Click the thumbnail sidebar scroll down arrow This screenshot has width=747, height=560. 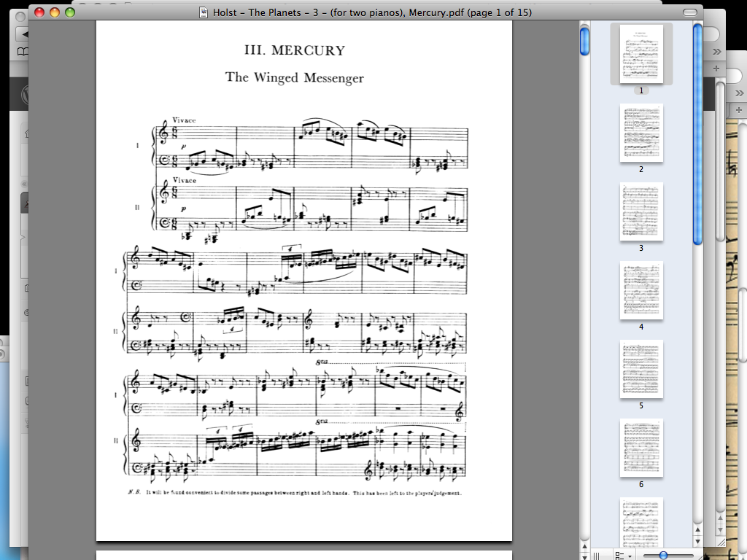697,542
